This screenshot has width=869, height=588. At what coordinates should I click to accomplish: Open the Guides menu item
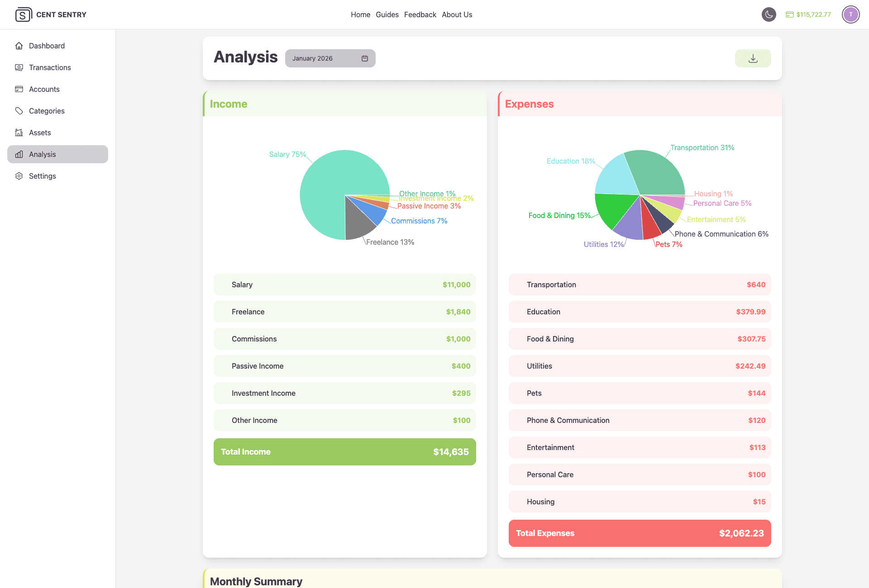pos(387,14)
